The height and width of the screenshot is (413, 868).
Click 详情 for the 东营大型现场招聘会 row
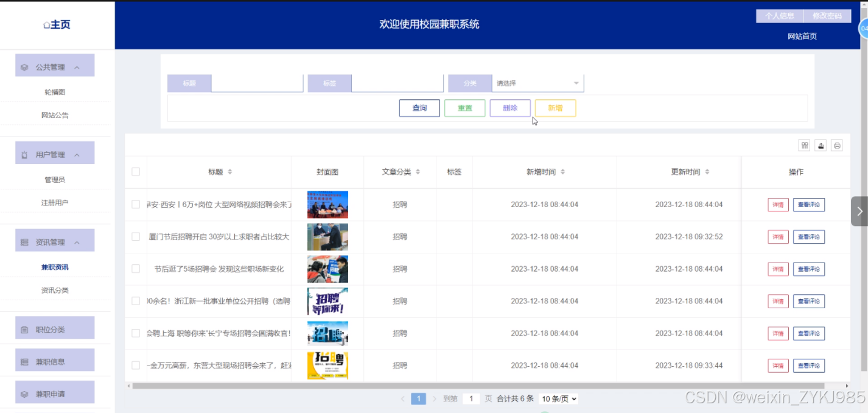(x=778, y=366)
